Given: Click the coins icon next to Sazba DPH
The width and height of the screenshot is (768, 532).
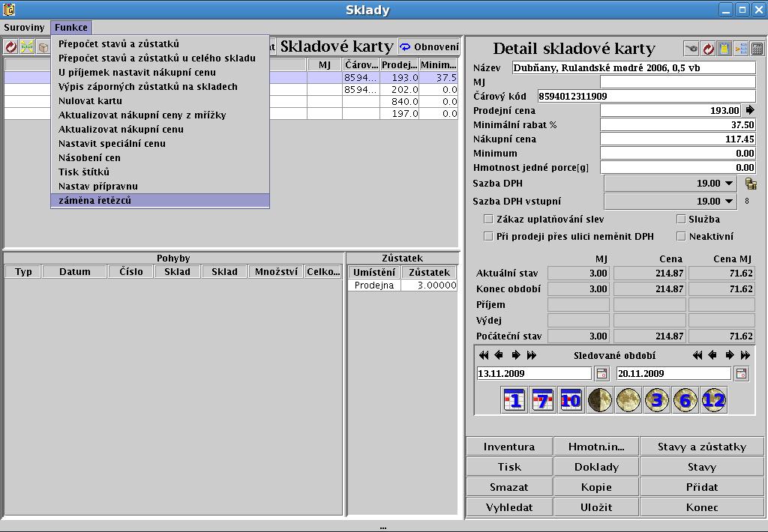Looking at the screenshot, I should pos(751,184).
